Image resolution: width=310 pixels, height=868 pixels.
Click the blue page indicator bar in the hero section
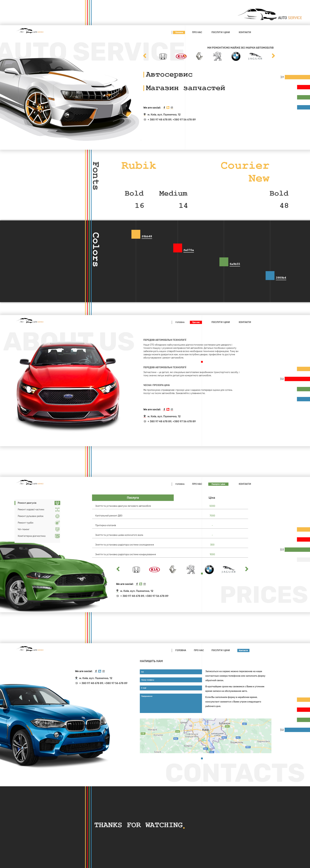coord(304,108)
